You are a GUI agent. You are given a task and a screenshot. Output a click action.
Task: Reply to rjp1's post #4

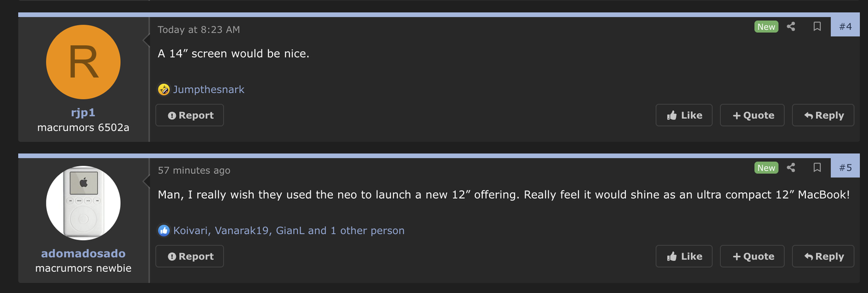pos(823,115)
